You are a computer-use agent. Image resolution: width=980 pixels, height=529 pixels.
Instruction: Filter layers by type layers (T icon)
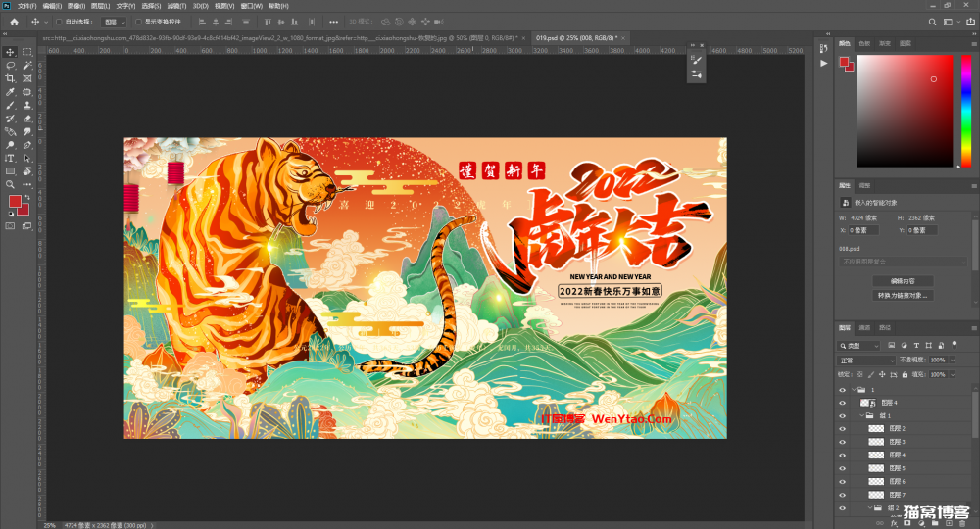point(916,346)
